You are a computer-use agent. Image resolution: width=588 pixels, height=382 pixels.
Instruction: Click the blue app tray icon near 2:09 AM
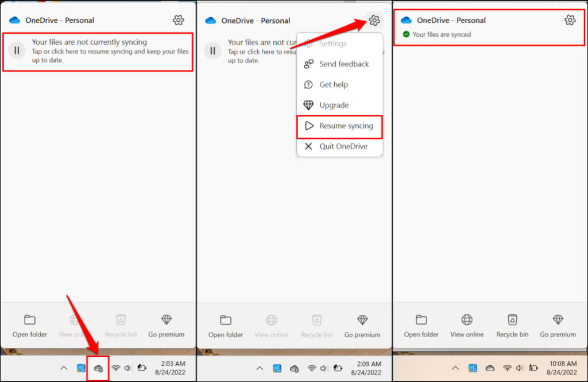(x=277, y=368)
